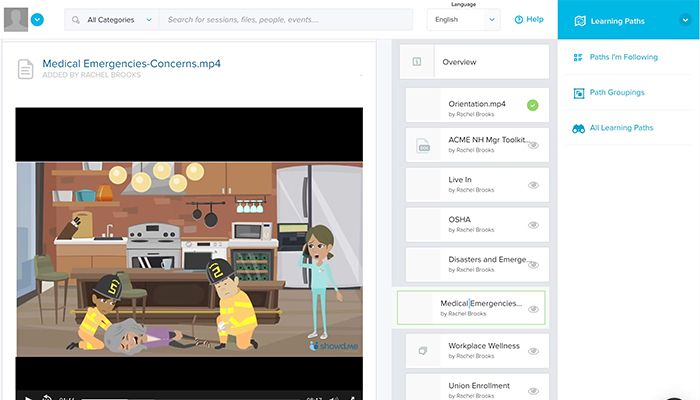The height and width of the screenshot is (400, 700).
Task: Open the All Categories dropdown
Action: tap(119, 19)
